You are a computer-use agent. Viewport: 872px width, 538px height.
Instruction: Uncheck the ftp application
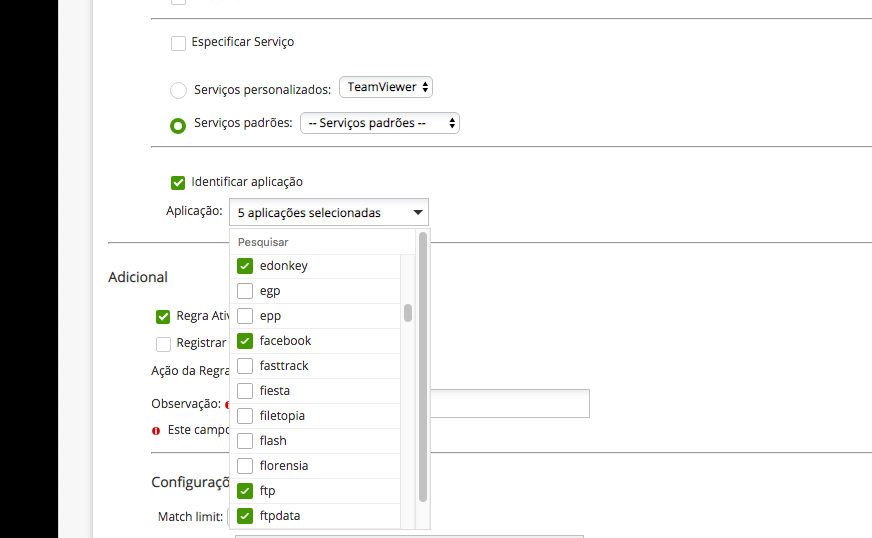pos(245,491)
